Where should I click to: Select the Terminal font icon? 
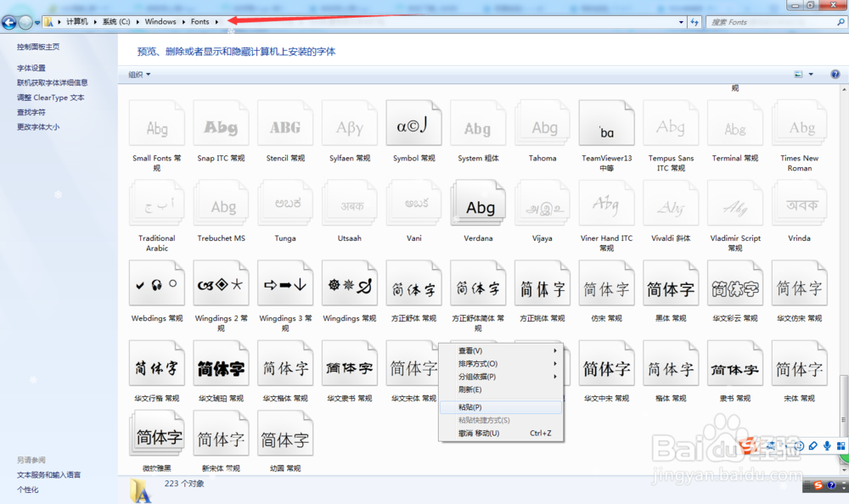pos(735,123)
